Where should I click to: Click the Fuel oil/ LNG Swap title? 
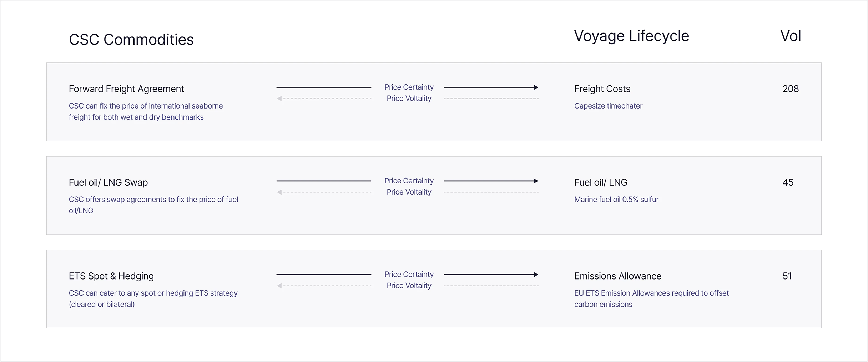[x=108, y=182]
